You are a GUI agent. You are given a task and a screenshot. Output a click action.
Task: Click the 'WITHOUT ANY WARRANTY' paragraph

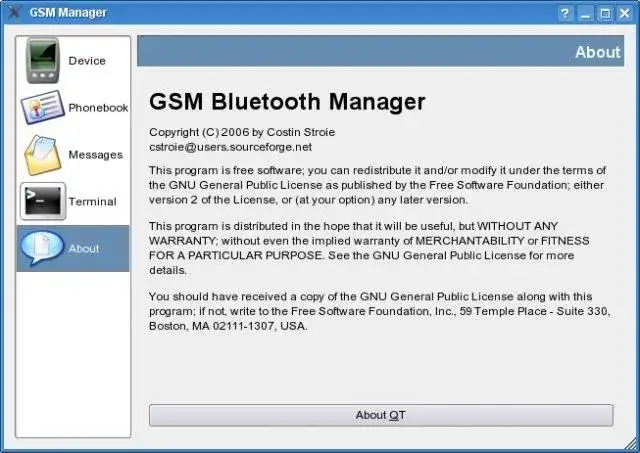[x=369, y=248]
